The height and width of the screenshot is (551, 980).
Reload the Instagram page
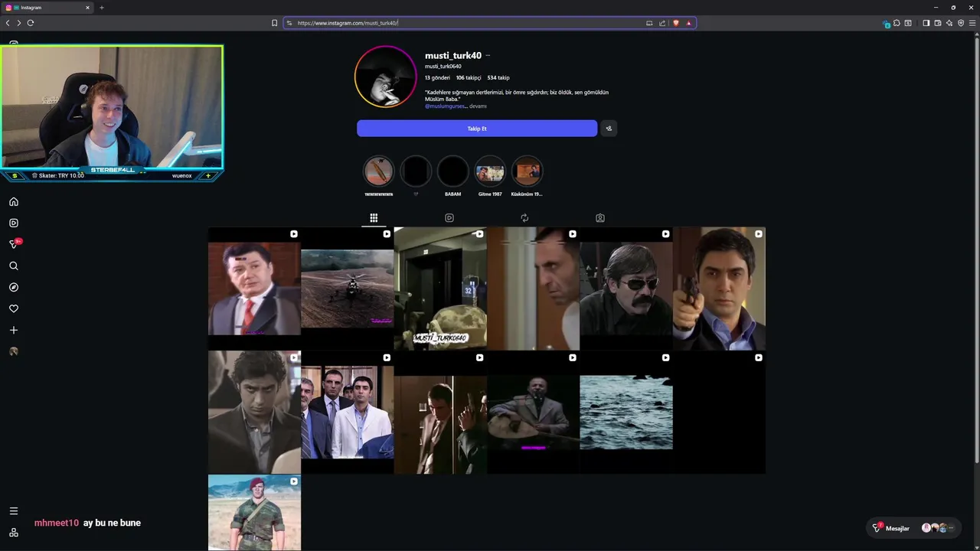[x=31, y=23]
